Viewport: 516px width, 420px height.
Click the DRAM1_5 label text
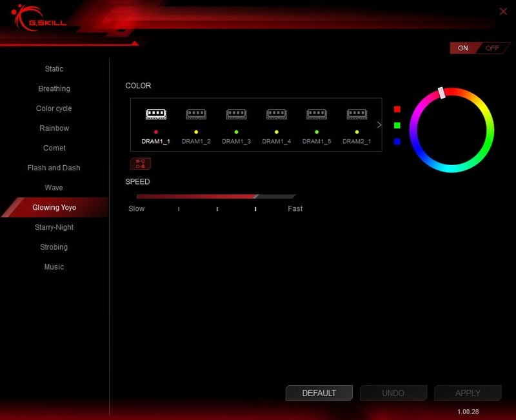(x=317, y=141)
